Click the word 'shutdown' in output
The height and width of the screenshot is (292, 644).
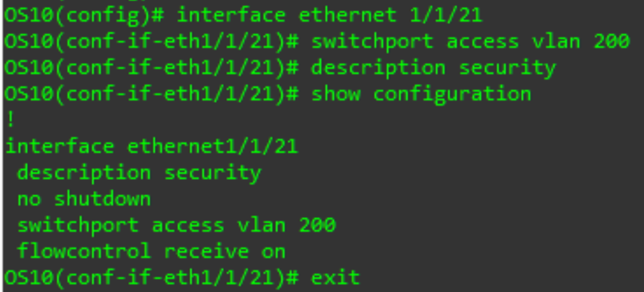[103, 199]
